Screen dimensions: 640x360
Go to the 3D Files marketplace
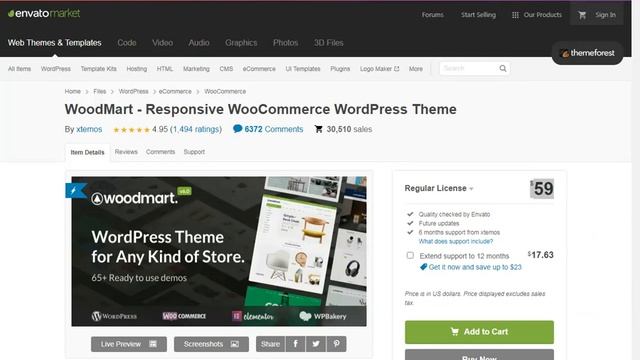pyautogui.click(x=329, y=43)
